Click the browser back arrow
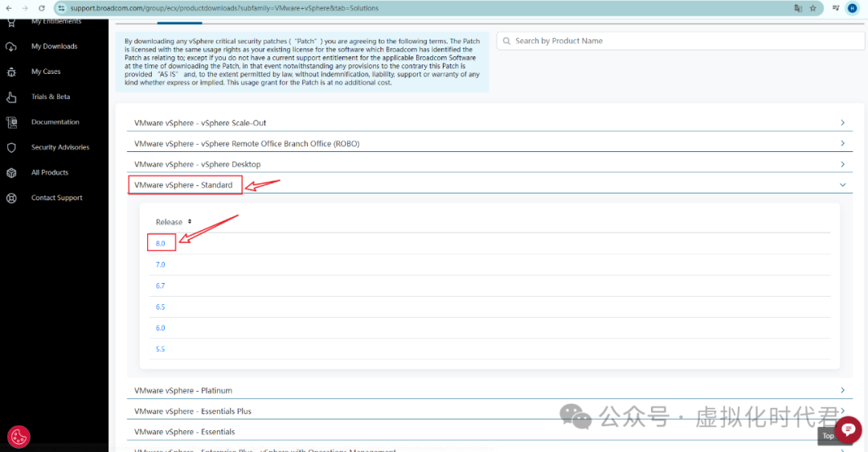868x452 pixels. click(x=9, y=8)
